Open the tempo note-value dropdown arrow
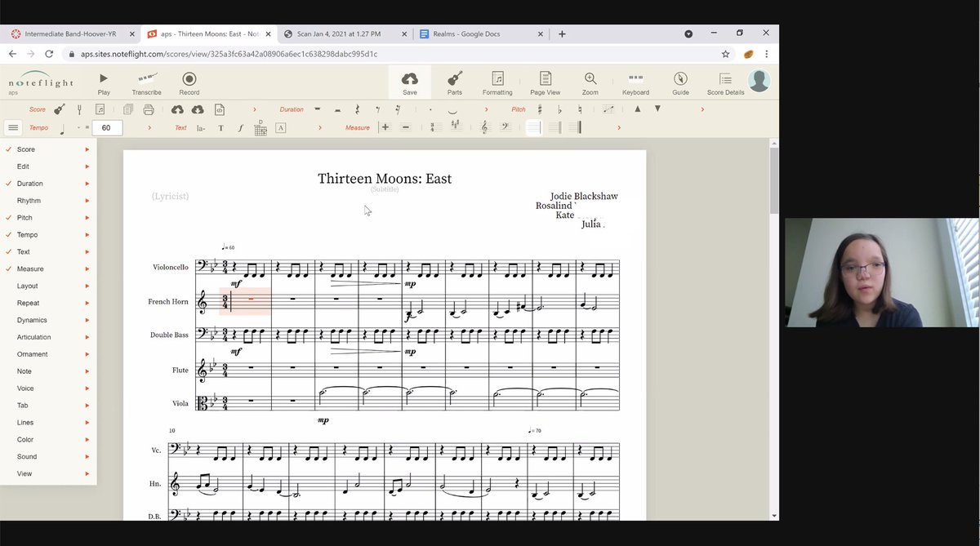This screenshot has width=980, height=546. (79, 128)
